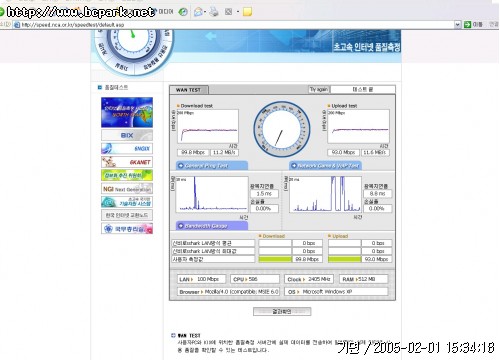Click the green Go arrow button
Image resolution: width=500 pixels, height=360 pixels.
point(467,24)
